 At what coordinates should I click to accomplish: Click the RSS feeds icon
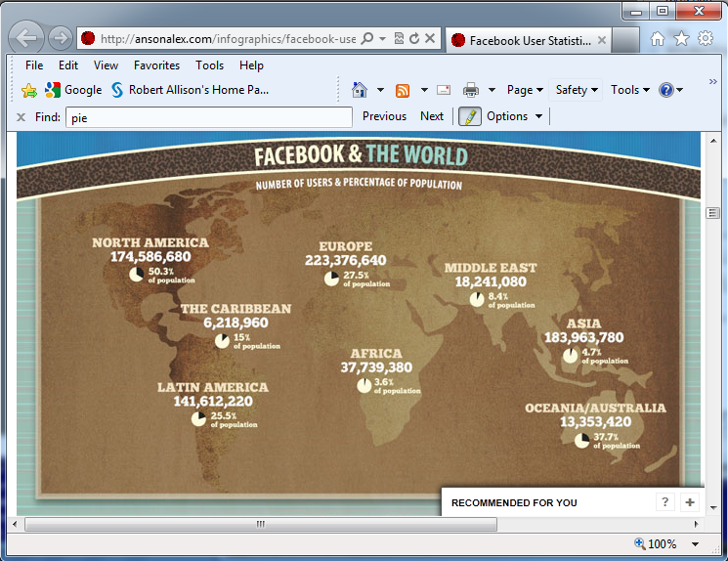[403, 90]
